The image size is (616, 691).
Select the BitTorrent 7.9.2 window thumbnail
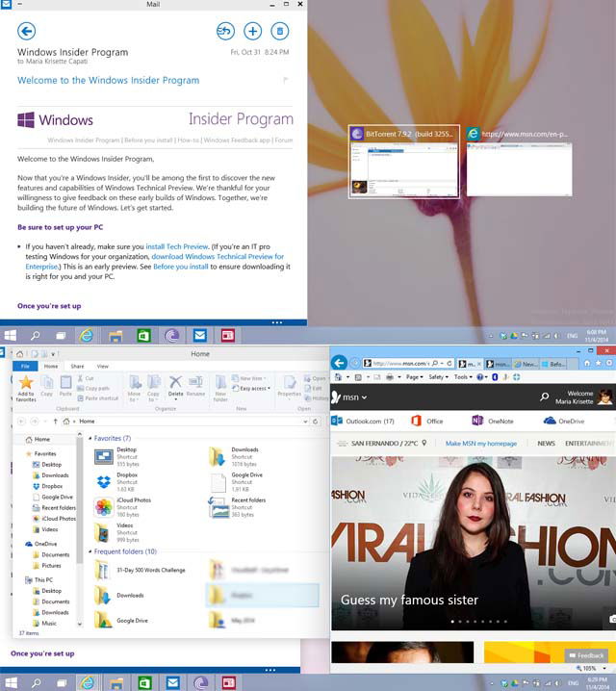pyautogui.click(x=404, y=162)
